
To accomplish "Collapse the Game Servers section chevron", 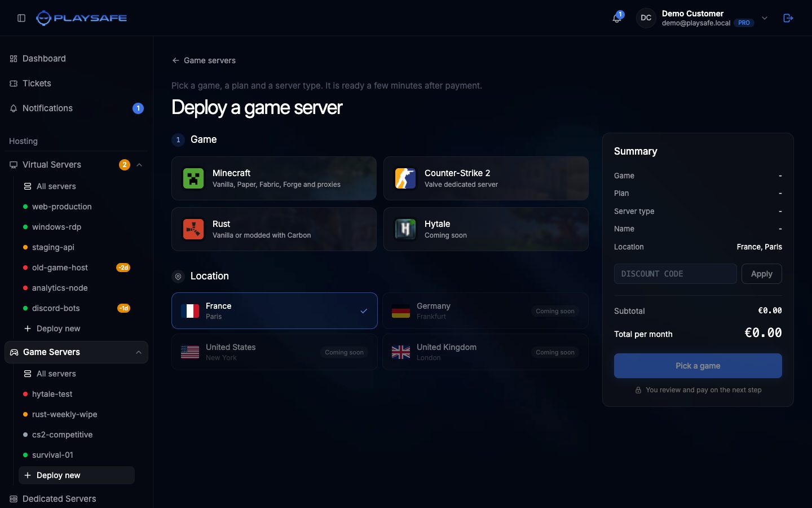I will coord(139,352).
